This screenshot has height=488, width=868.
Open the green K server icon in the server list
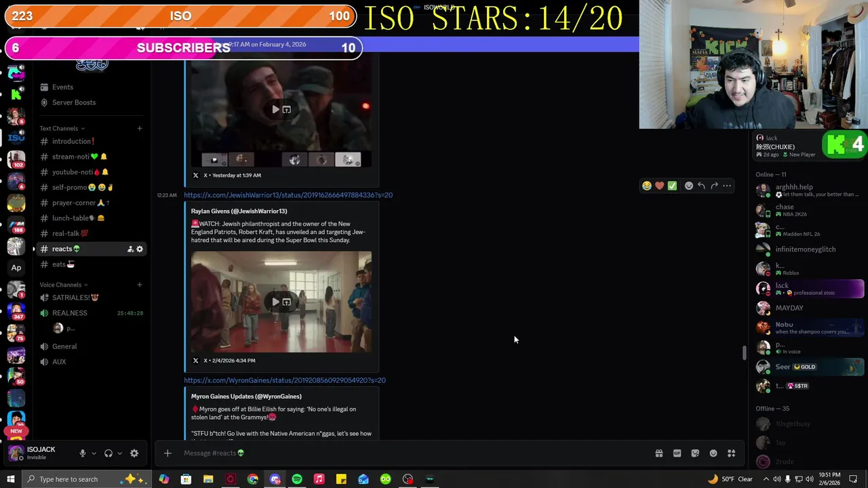[x=16, y=94]
